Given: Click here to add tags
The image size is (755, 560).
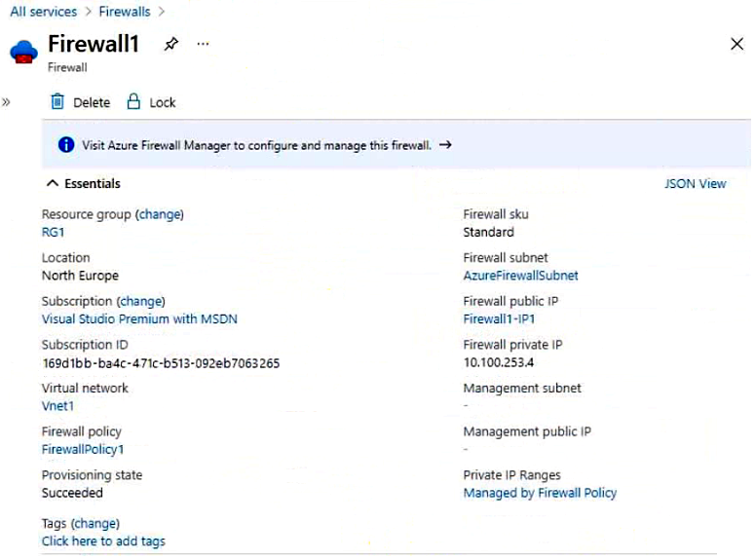Looking at the screenshot, I should [x=103, y=541].
